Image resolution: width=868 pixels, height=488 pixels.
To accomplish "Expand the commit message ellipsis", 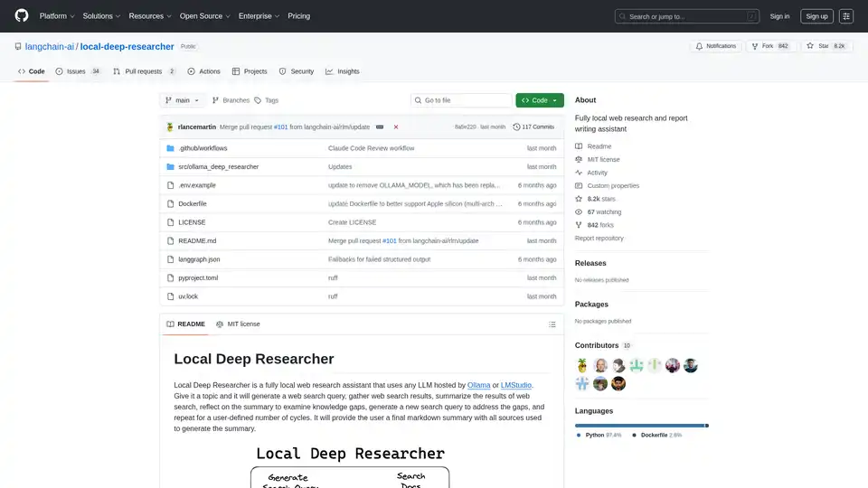I will (380, 127).
